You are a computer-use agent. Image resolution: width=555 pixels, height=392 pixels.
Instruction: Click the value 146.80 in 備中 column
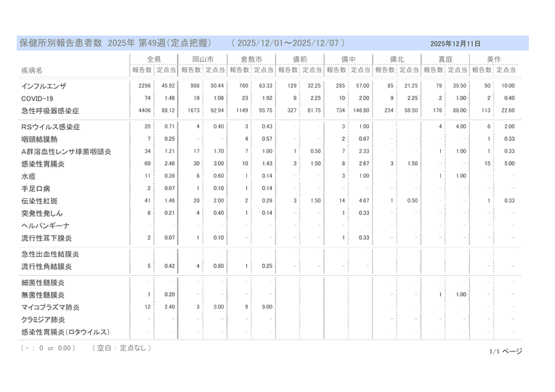tap(361, 111)
